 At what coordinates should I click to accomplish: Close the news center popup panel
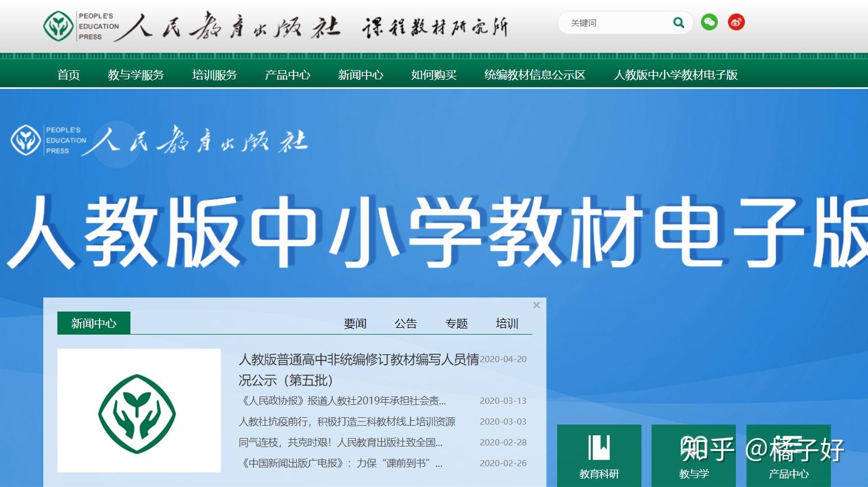click(536, 305)
